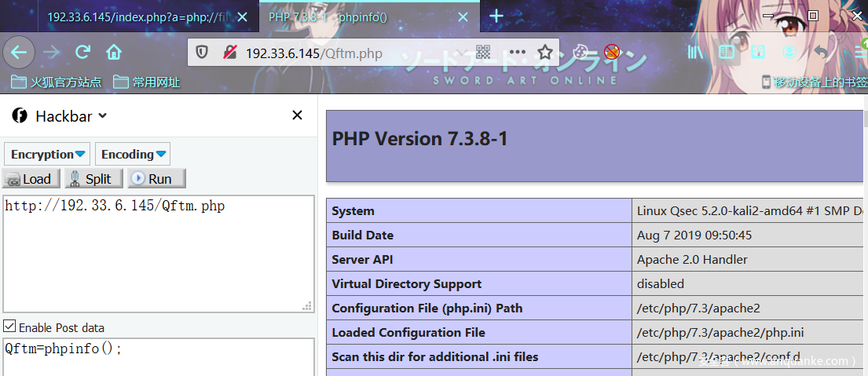The image size is (868, 376).
Task: Switch to the index.php tab
Action: (x=137, y=16)
